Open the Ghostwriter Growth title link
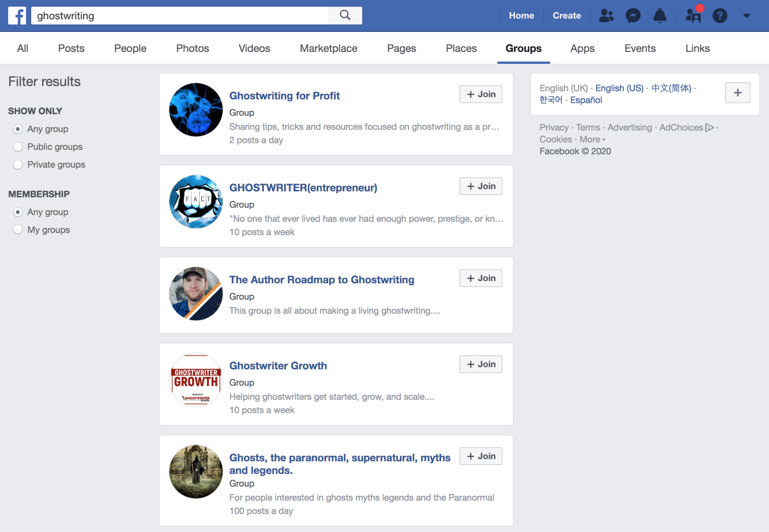This screenshot has width=769, height=532. [278, 366]
